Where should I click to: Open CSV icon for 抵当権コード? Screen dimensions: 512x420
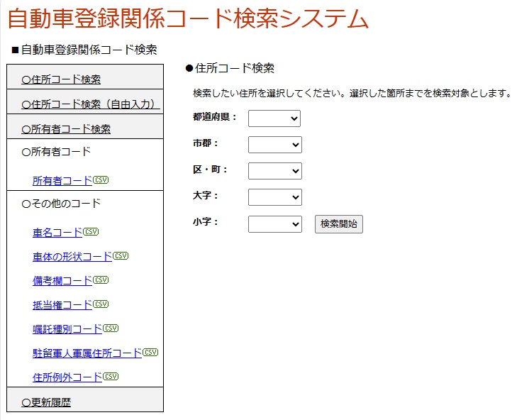pyautogui.click(x=101, y=304)
